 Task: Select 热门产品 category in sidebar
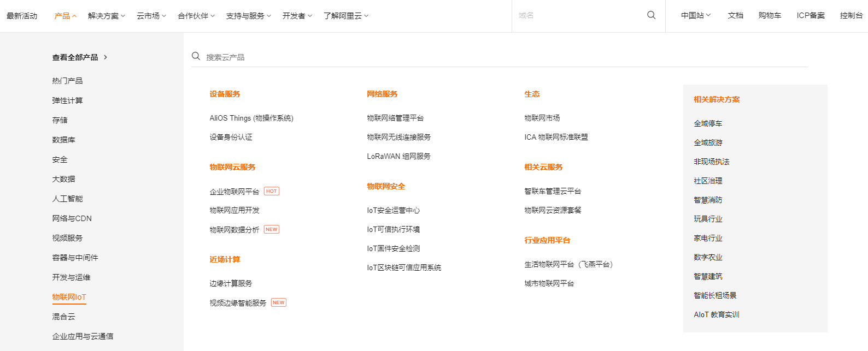[68, 81]
